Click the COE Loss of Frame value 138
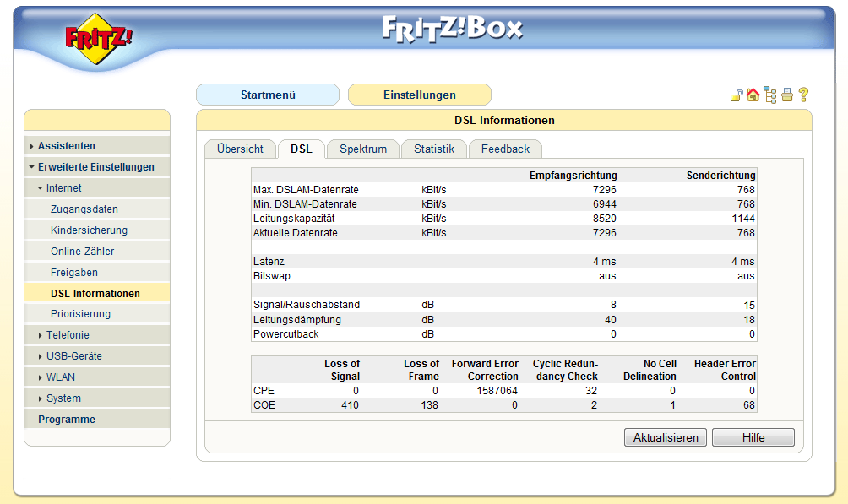 (429, 405)
